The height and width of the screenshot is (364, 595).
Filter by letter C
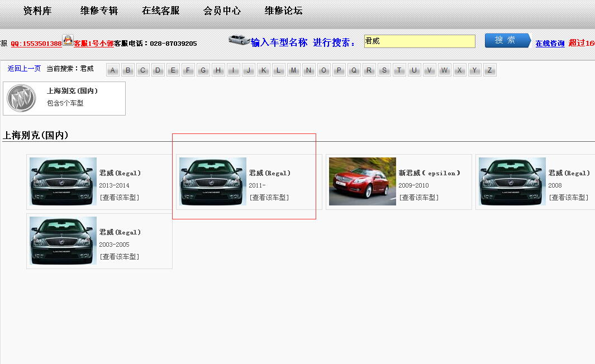click(x=143, y=70)
